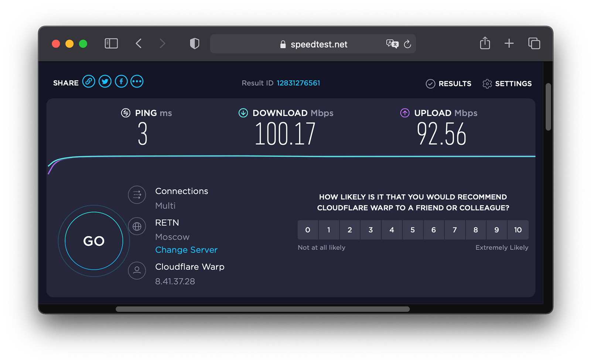Open the Safari share menu

click(485, 43)
